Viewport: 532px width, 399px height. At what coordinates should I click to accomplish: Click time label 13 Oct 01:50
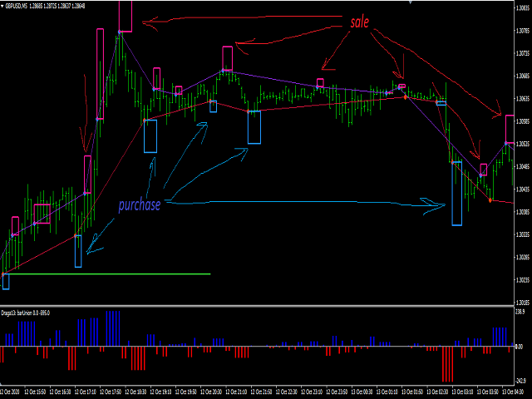(411, 392)
